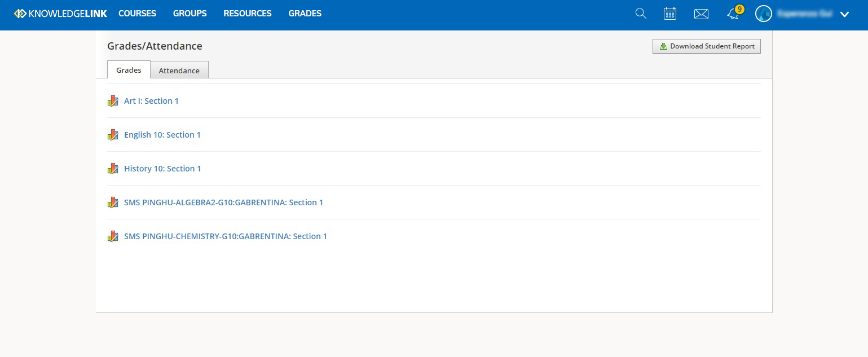The height and width of the screenshot is (357, 868).
Task: Go to the RESOURCES menu item
Action: [248, 14]
